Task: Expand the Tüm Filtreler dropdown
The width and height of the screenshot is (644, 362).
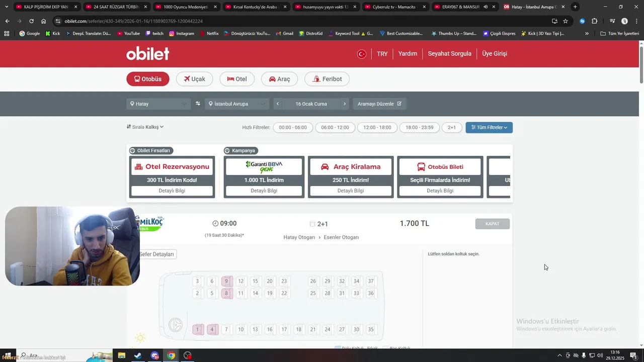Action: point(489,128)
